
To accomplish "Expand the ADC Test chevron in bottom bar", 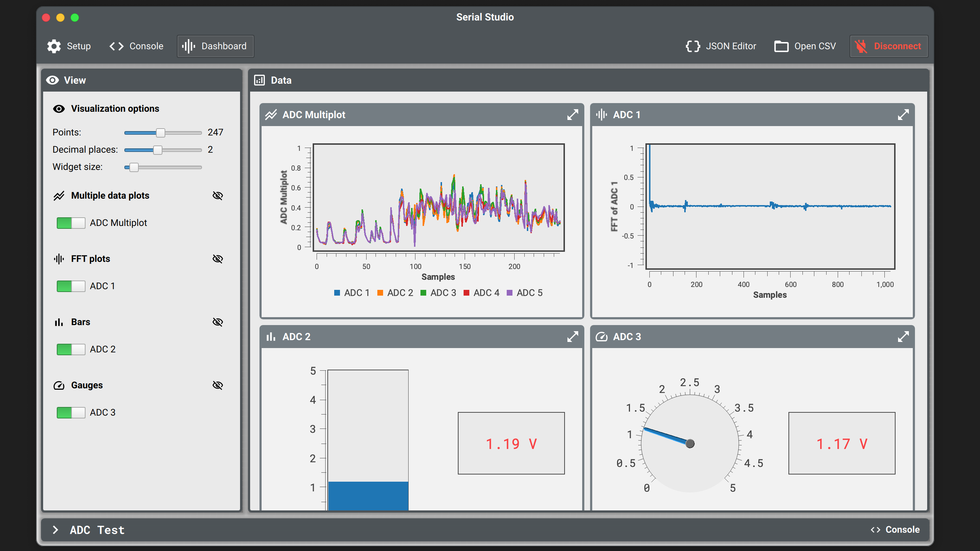I will pos(56,530).
